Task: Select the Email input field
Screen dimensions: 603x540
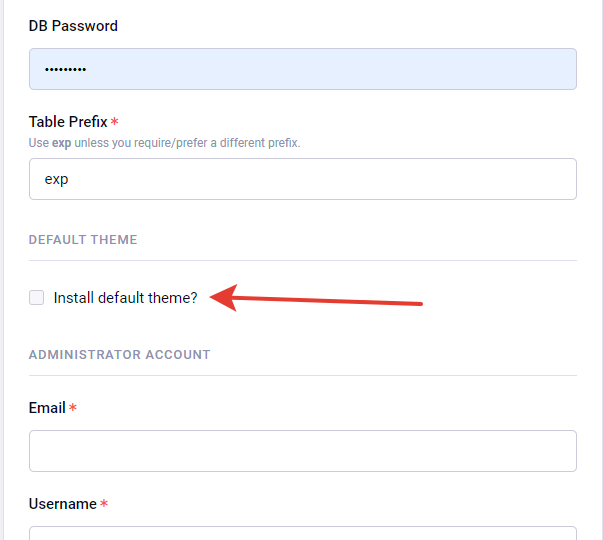Action: tap(302, 451)
